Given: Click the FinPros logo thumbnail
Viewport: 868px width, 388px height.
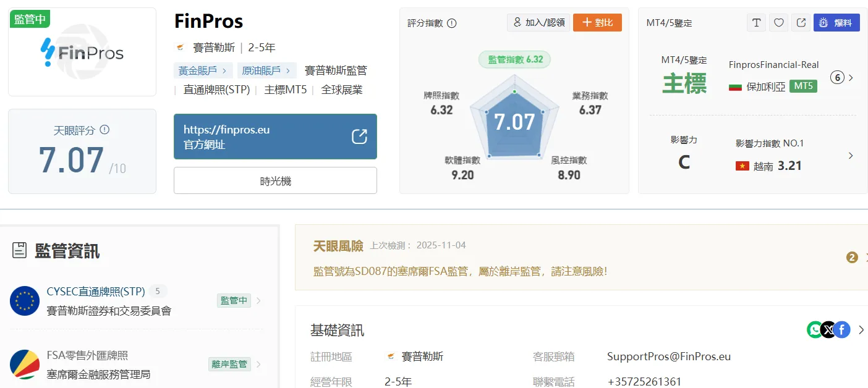Looking at the screenshot, I should tap(82, 52).
